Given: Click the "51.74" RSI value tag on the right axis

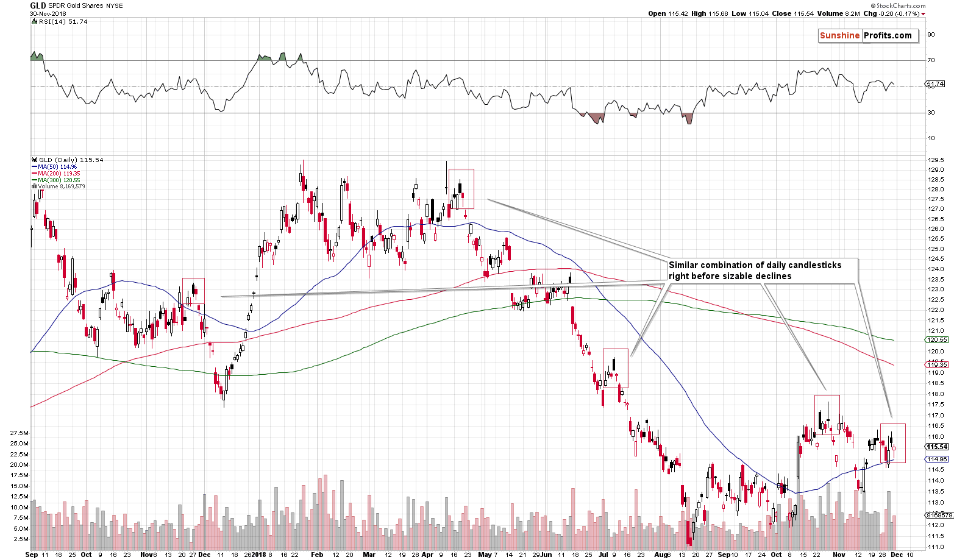Looking at the screenshot, I should [934, 84].
